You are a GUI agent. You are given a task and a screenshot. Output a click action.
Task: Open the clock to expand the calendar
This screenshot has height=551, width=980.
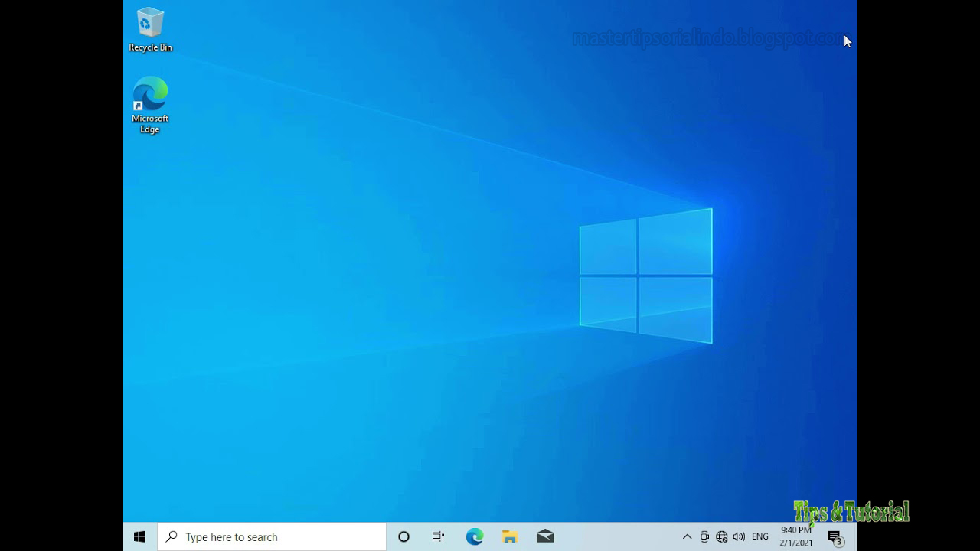pyautogui.click(x=795, y=536)
